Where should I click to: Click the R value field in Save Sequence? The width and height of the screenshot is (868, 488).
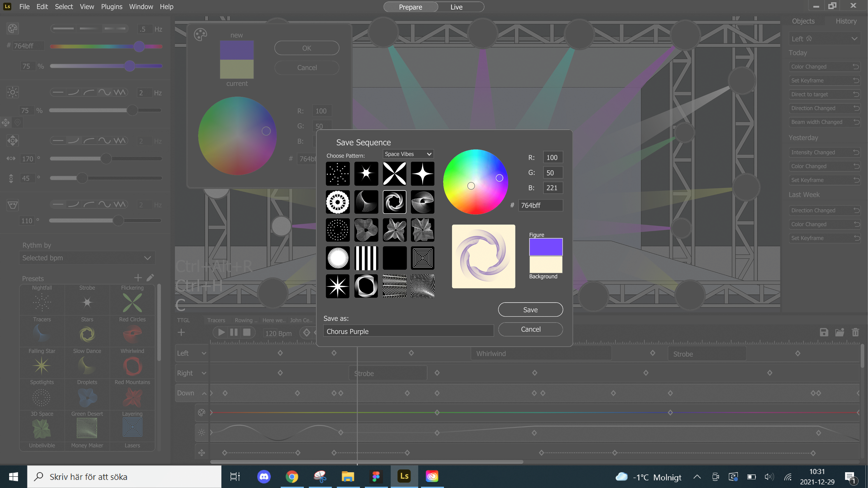click(553, 157)
